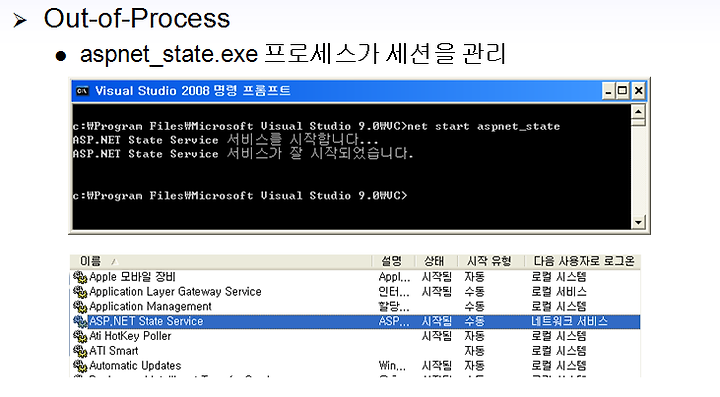Click the net start aspnet_state command line
Screen dimensions: 720x397
coord(316,126)
